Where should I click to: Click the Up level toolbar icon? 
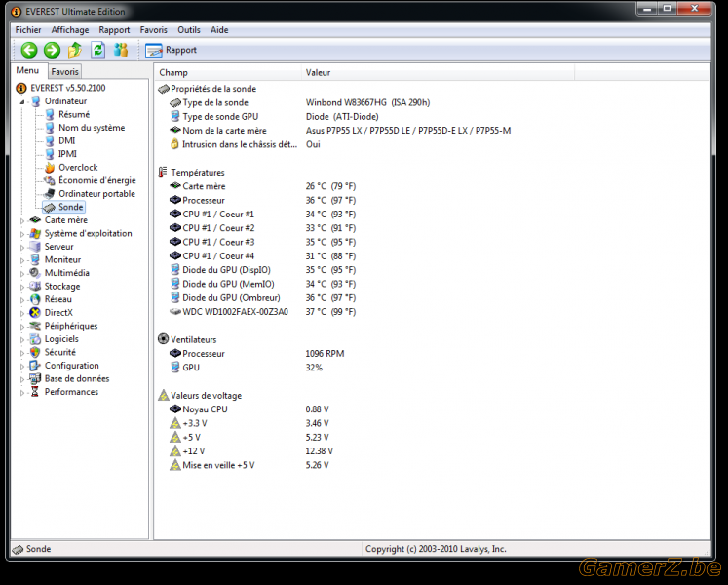point(75,50)
